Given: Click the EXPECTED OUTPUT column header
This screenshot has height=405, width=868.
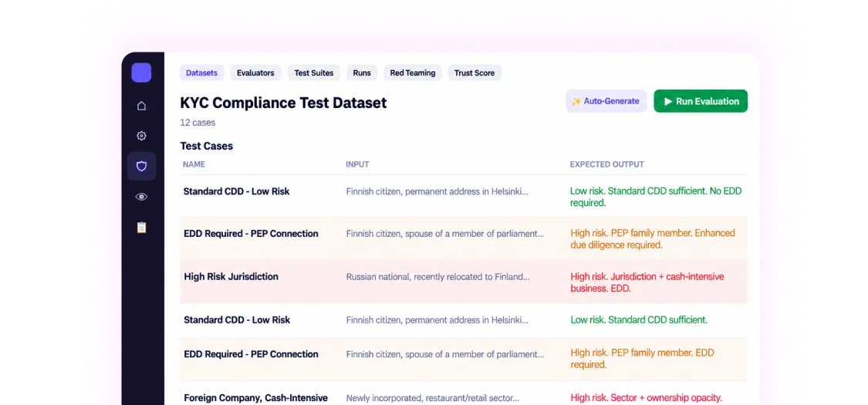Looking at the screenshot, I should (607, 164).
